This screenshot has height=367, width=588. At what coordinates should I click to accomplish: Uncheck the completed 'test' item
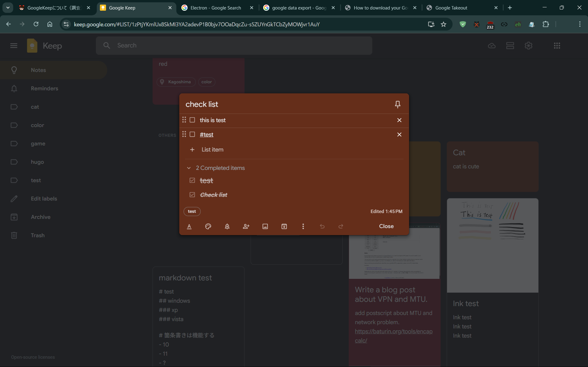click(x=192, y=180)
